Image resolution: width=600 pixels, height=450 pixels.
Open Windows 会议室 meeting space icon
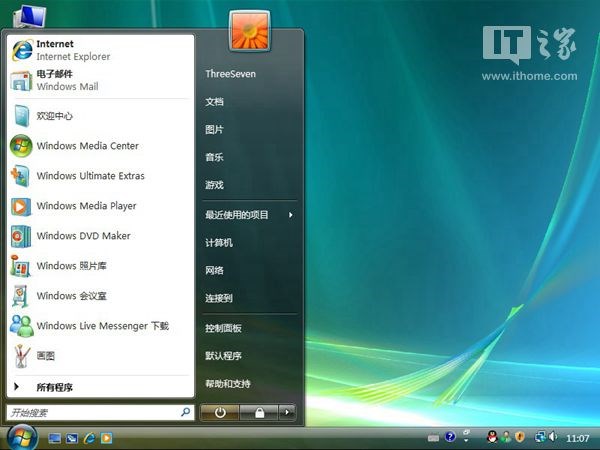coord(21,296)
